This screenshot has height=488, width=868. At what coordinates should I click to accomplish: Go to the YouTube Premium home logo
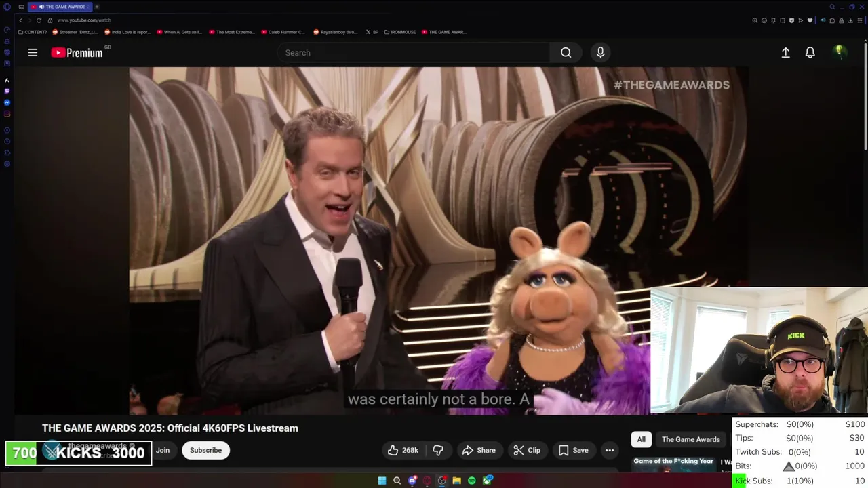77,52
